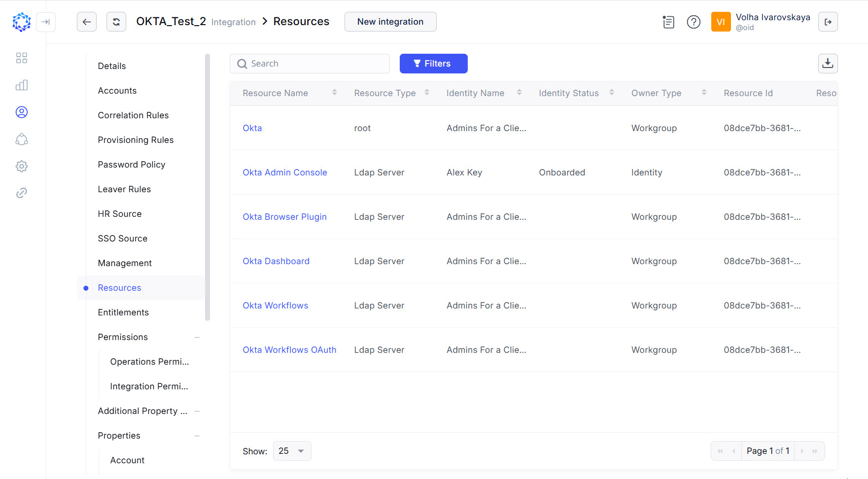868x479 pixels.
Task: Collapse the Properties section
Action: 197,436
